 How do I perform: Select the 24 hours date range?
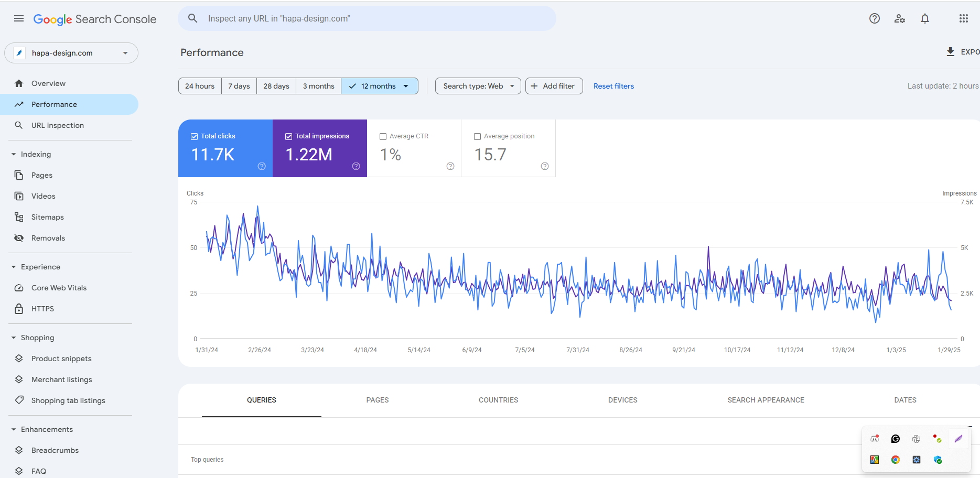click(200, 86)
